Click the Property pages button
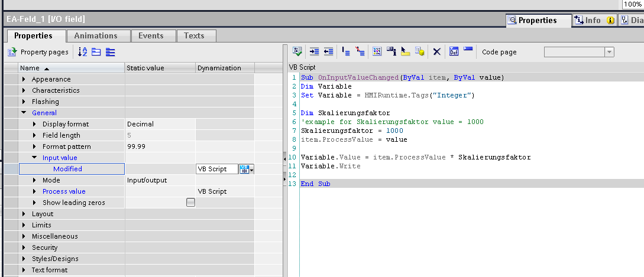This screenshot has height=277, width=644. click(x=38, y=52)
